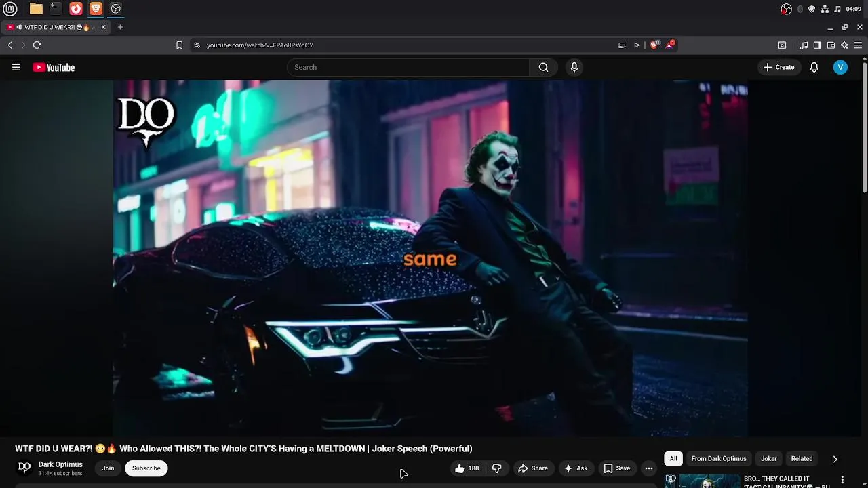Open the Files folder launcher in panel
Image resolution: width=868 pixels, height=488 pixels.
36,9
